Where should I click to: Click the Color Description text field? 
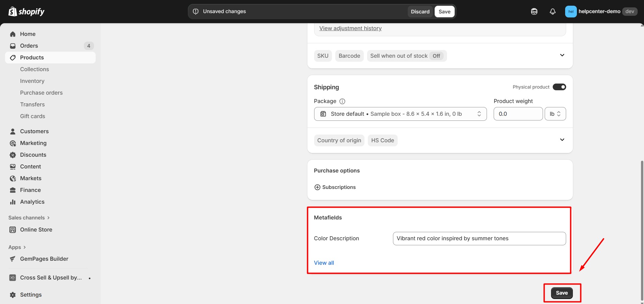[x=479, y=238]
